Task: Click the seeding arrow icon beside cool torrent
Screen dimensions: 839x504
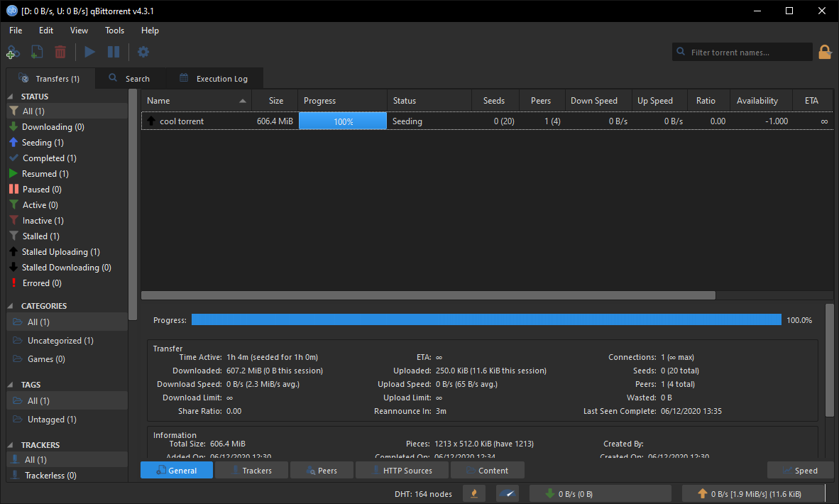Action: [151, 121]
